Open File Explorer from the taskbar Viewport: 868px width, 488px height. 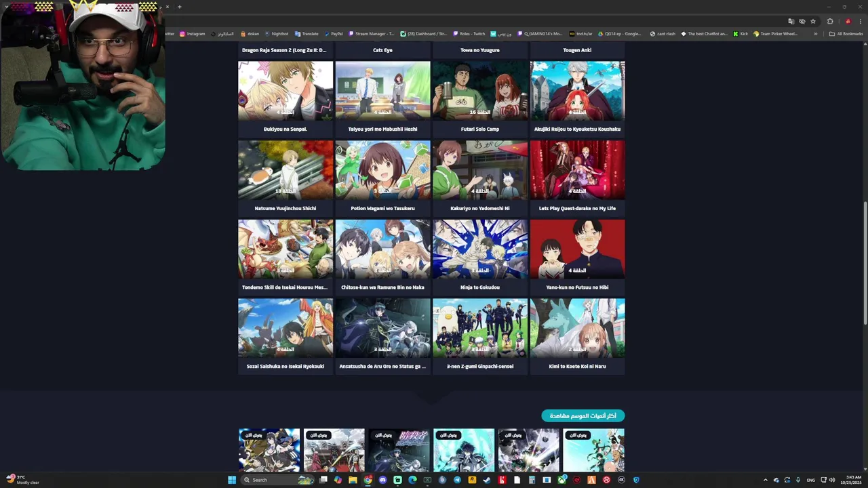[x=353, y=480]
